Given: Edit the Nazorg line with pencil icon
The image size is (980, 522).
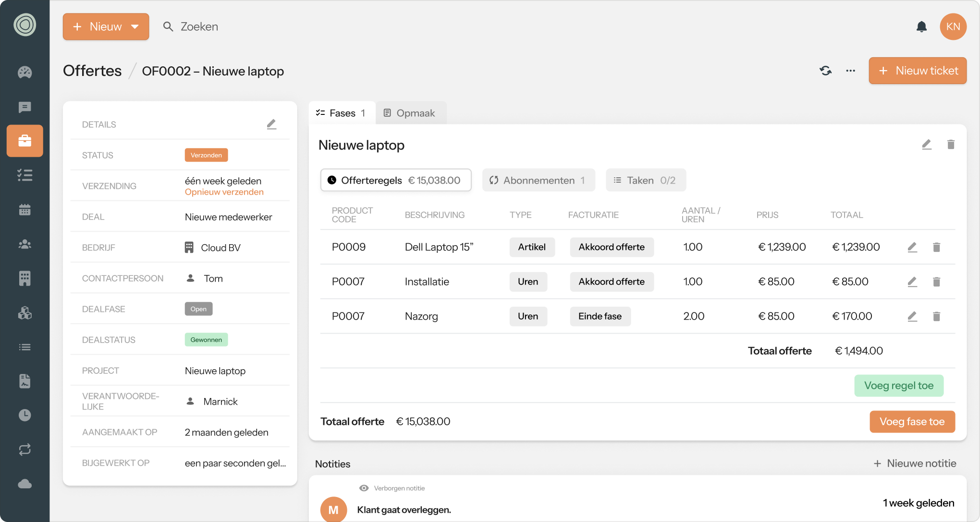Looking at the screenshot, I should 912,316.
